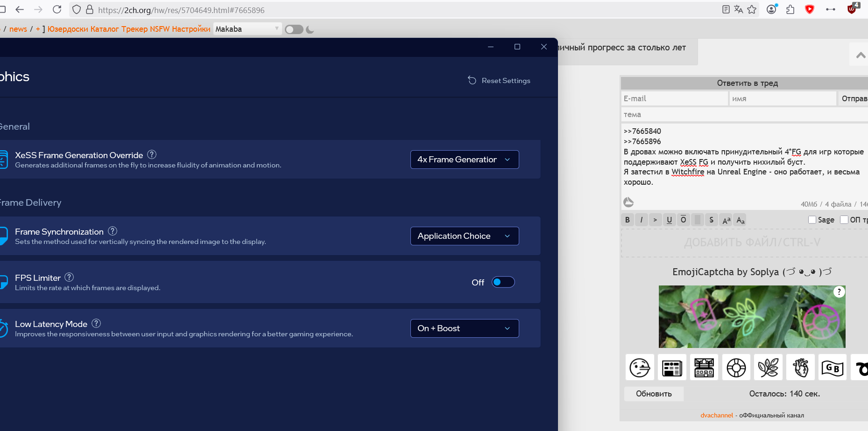Click the Отправить submit button

pos(853,98)
